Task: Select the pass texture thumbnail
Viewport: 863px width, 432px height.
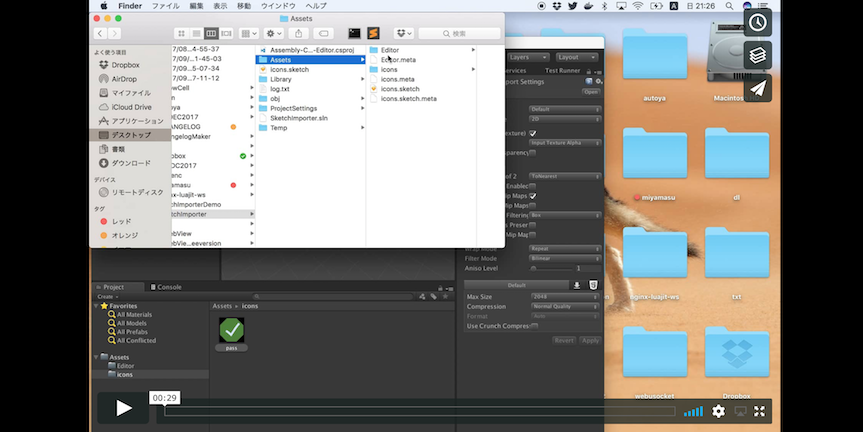Action: coord(231,330)
